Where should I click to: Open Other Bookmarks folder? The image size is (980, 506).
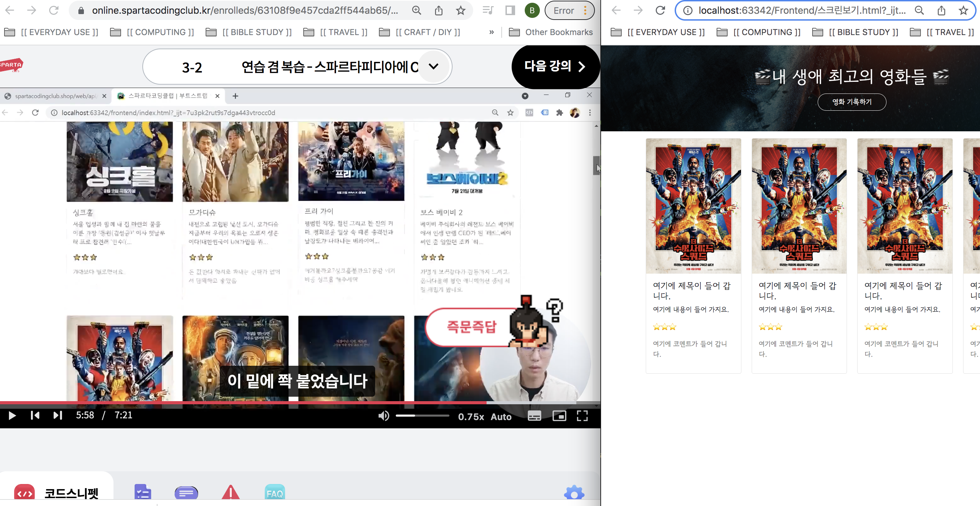coord(551,32)
